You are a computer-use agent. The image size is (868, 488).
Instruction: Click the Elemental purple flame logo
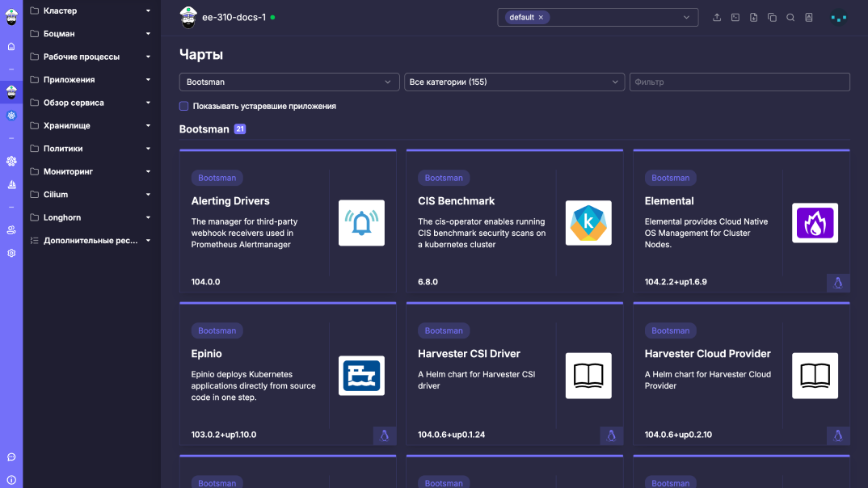pyautogui.click(x=815, y=223)
